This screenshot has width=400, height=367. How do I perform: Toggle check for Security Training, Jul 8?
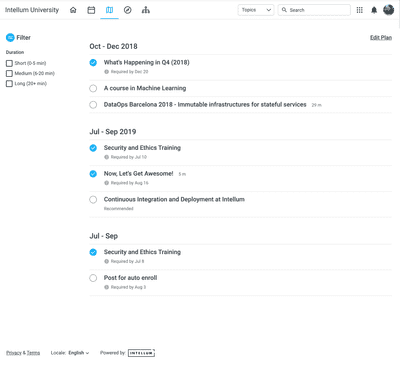coord(93,252)
